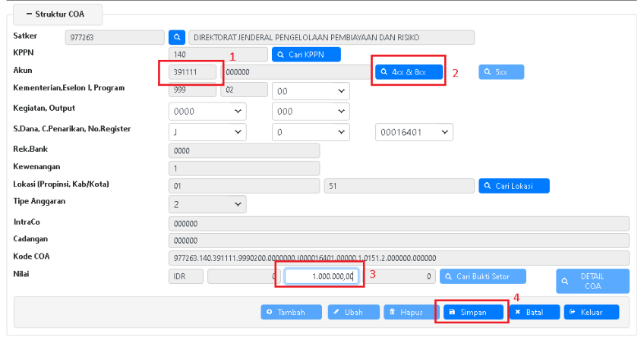This screenshot has height=343, width=644.
Task: Open Cari Lokasi location search
Action: (x=513, y=186)
